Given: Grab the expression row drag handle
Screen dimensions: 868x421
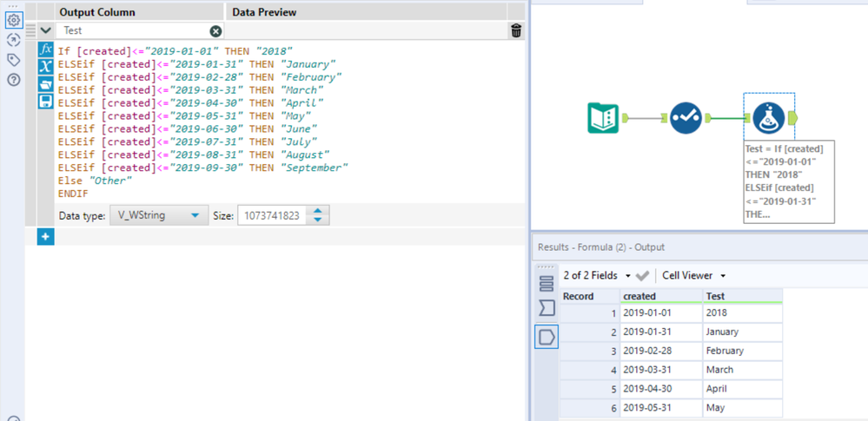Looking at the screenshot, I should tap(31, 31).
